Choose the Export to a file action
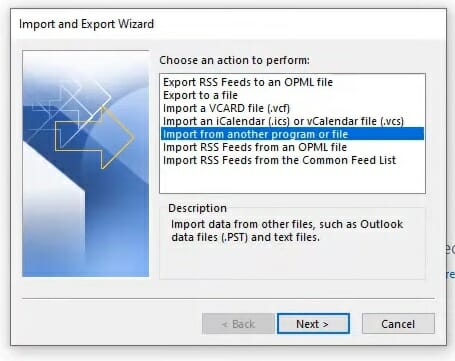Screen dimensions: 455x361 point(200,95)
